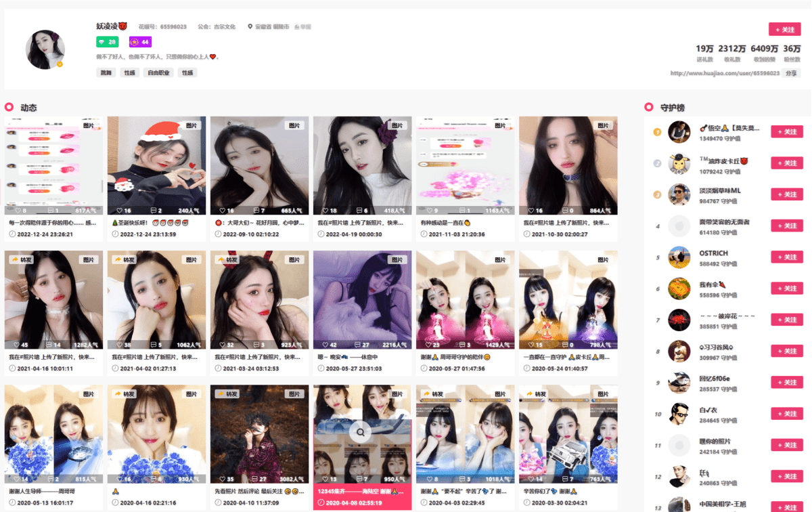812x512 pixels.
Task: Click the red flower avatar of 彼岸花
Action: pyautogui.click(x=679, y=320)
